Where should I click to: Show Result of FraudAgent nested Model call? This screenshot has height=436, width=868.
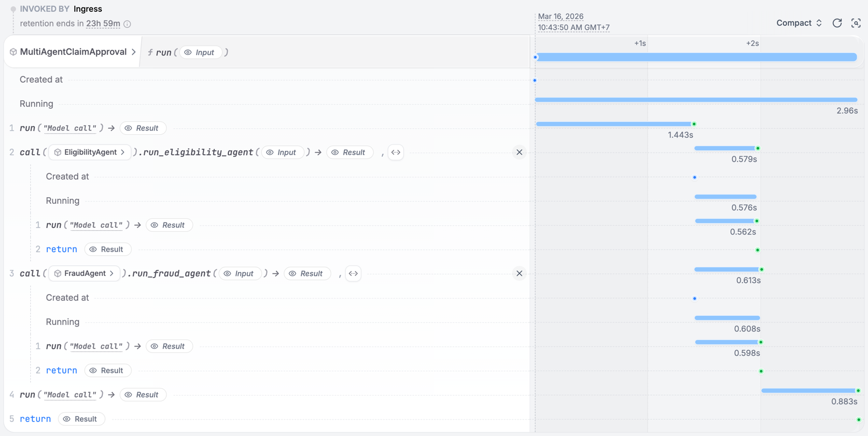tap(169, 347)
